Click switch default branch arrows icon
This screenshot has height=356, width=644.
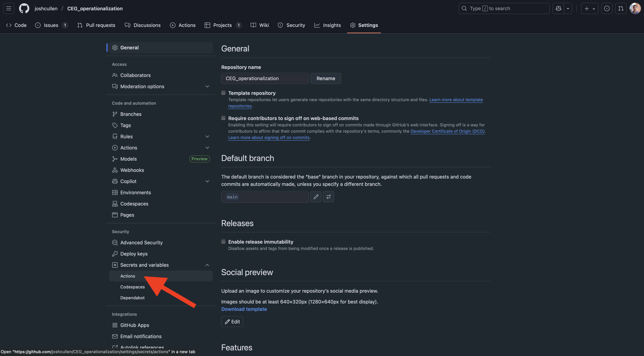(x=328, y=197)
